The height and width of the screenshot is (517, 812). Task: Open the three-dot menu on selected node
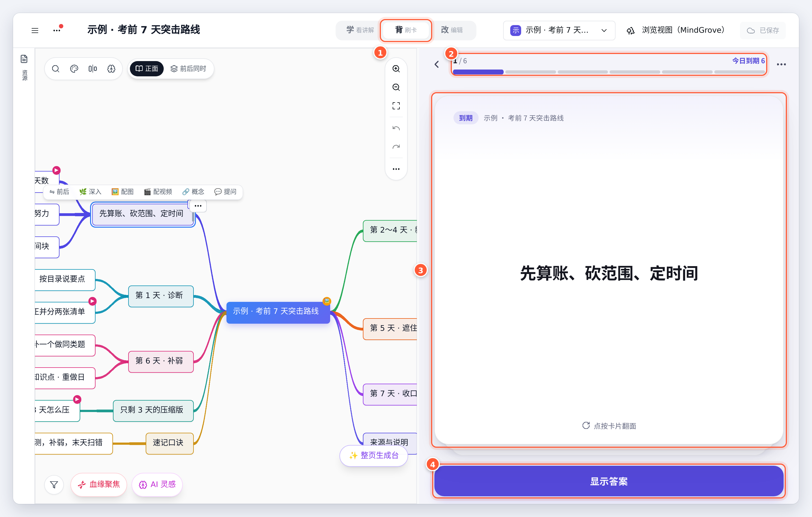198,206
